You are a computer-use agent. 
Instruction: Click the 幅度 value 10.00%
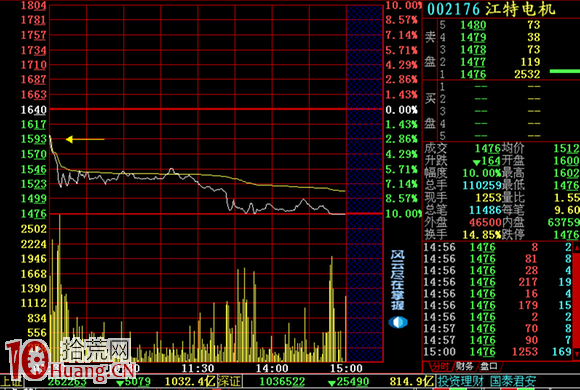pyautogui.click(x=482, y=173)
